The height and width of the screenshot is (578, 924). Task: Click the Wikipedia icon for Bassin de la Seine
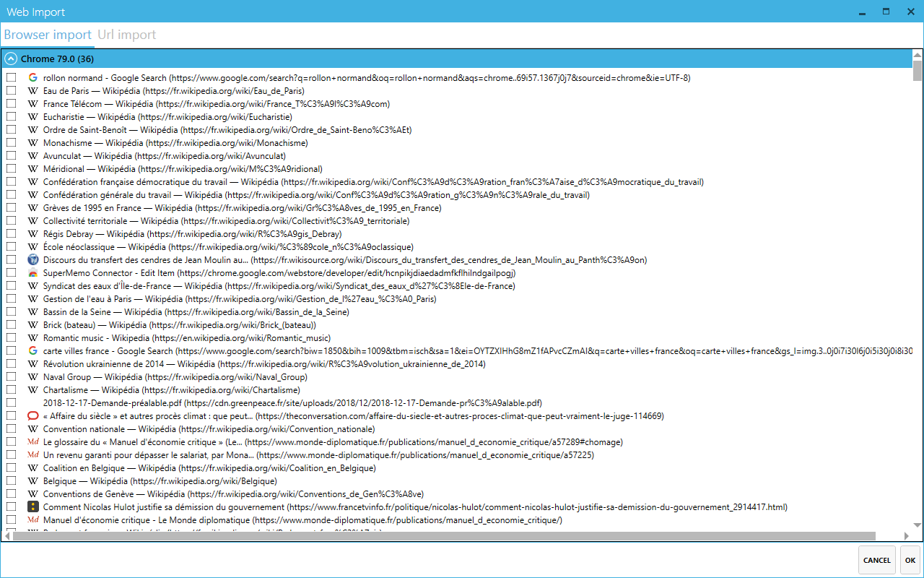tap(32, 312)
